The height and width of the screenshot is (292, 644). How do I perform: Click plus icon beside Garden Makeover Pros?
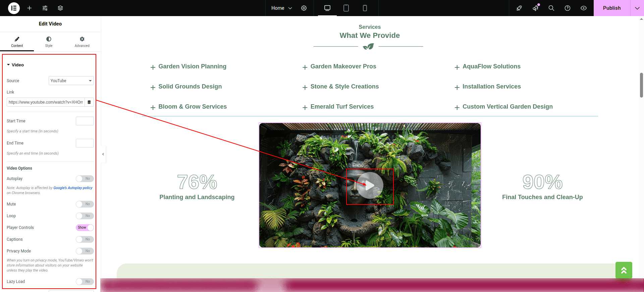point(305,67)
